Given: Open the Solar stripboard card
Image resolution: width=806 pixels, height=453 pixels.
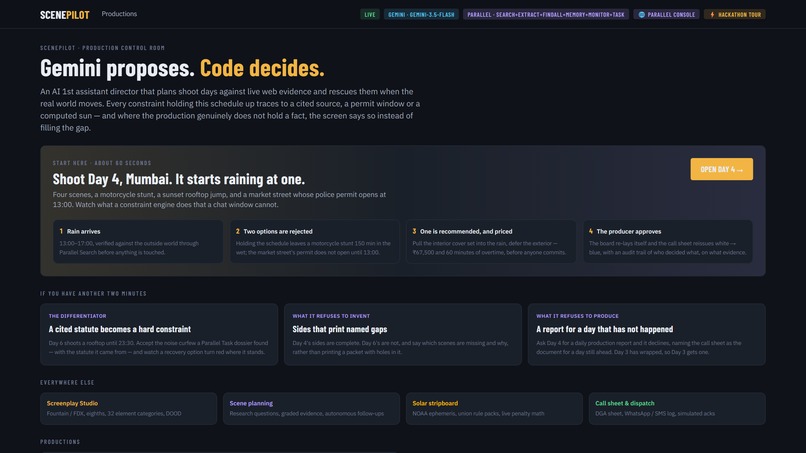Looking at the screenshot, I should (494, 409).
